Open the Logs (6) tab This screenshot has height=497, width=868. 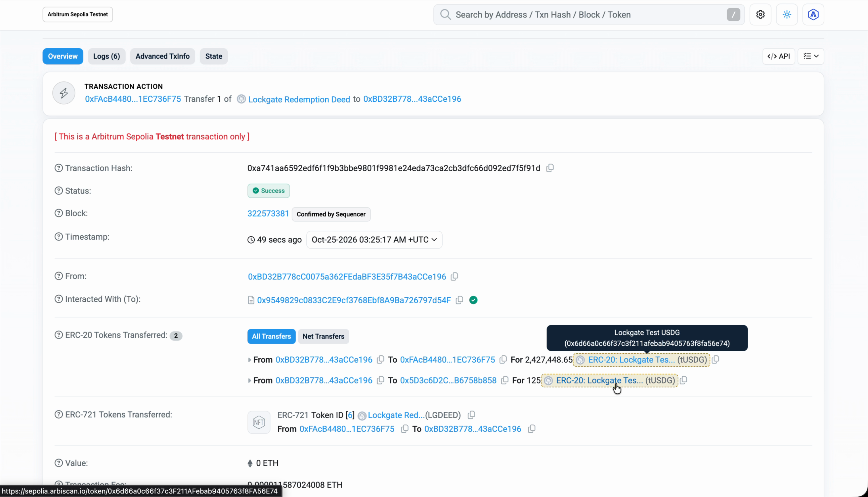107,56
